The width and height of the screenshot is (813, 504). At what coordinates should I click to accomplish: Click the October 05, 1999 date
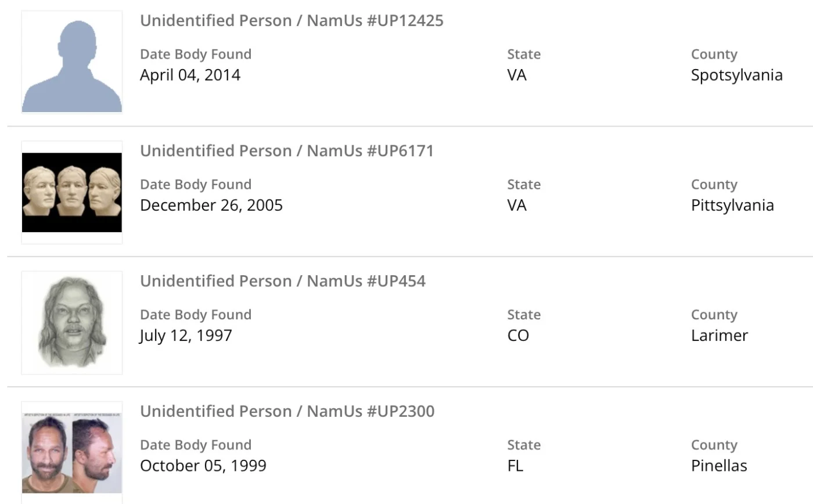pyautogui.click(x=203, y=465)
